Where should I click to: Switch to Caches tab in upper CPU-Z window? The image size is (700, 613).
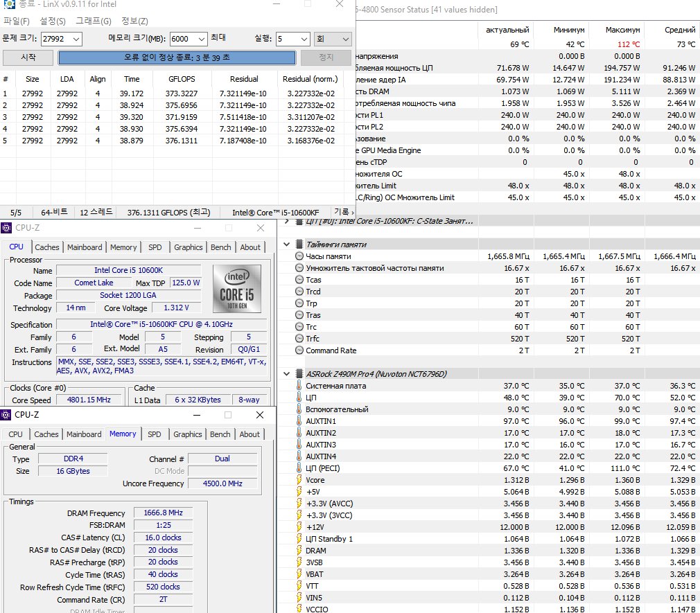(47, 247)
